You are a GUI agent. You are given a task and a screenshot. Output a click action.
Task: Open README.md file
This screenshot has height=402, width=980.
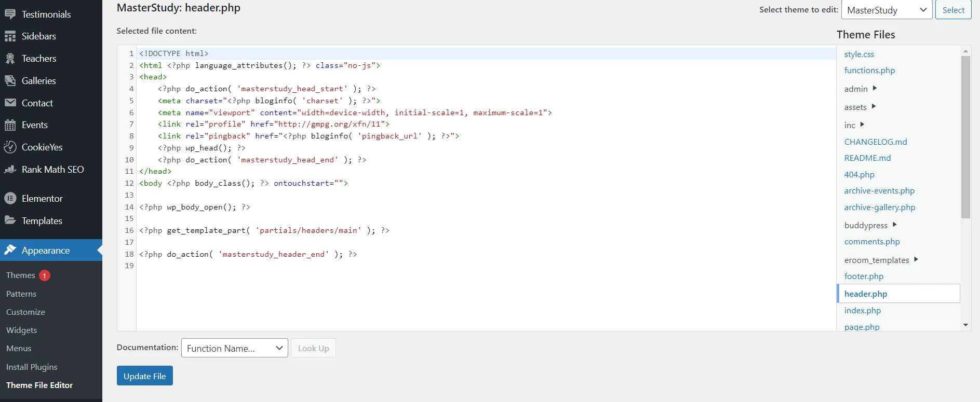pyautogui.click(x=867, y=158)
